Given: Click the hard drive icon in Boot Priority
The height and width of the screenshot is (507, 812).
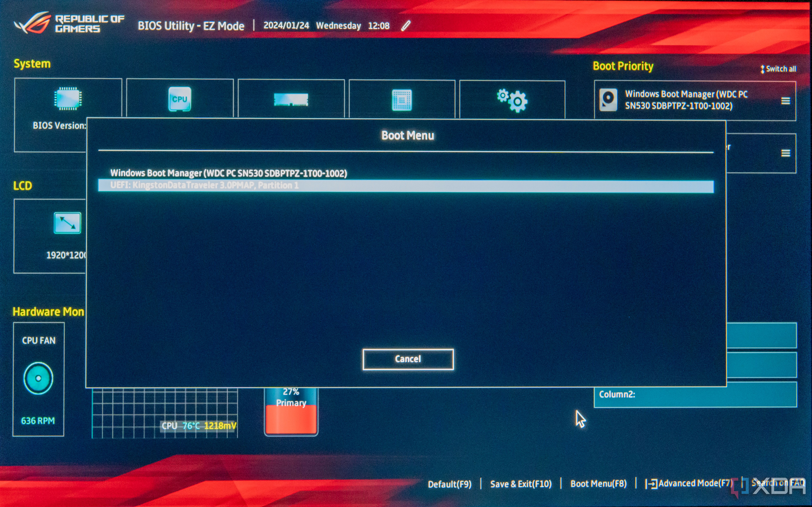Looking at the screenshot, I should pos(608,100).
